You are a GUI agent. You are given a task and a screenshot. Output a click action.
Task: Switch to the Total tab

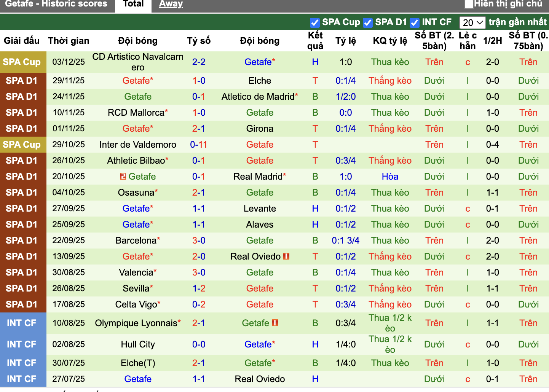click(x=134, y=4)
